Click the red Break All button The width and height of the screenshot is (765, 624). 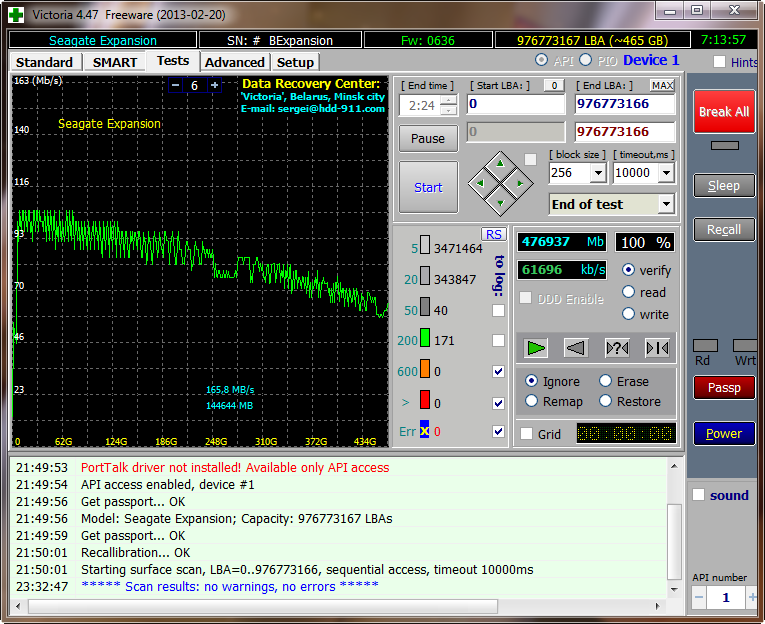pos(724,112)
